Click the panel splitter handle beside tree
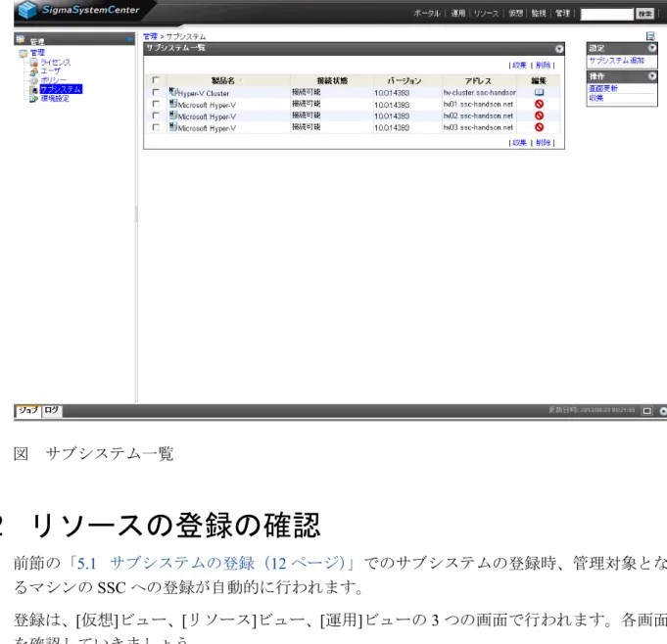The height and width of the screenshot is (644, 667). tap(136, 213)
